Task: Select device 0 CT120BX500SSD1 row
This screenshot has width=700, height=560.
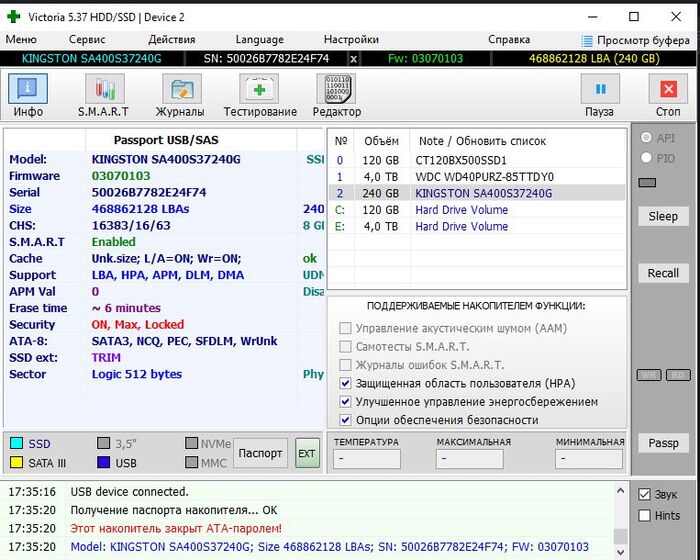Action: click(477, 160)
